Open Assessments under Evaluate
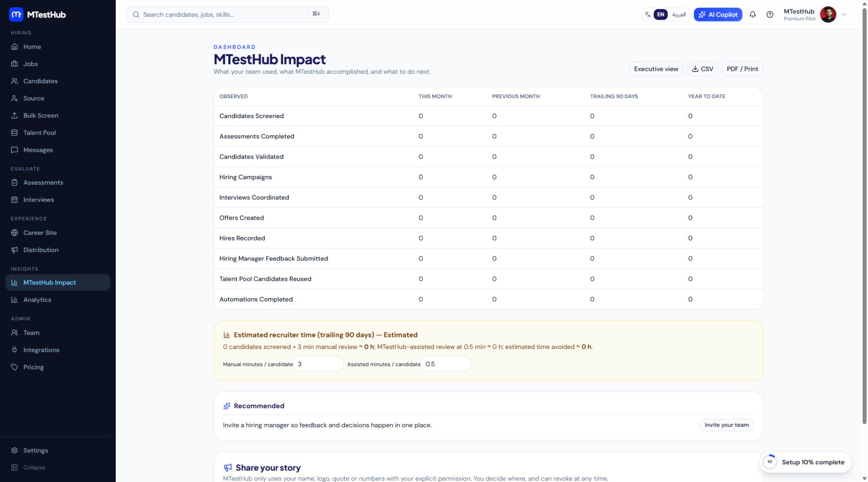This screenshot has height=482, width=868. (x=58, y=182)
